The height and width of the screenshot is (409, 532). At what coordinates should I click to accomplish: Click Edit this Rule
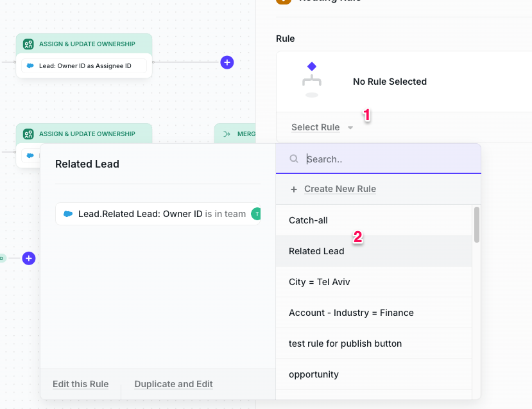(80, 384)
